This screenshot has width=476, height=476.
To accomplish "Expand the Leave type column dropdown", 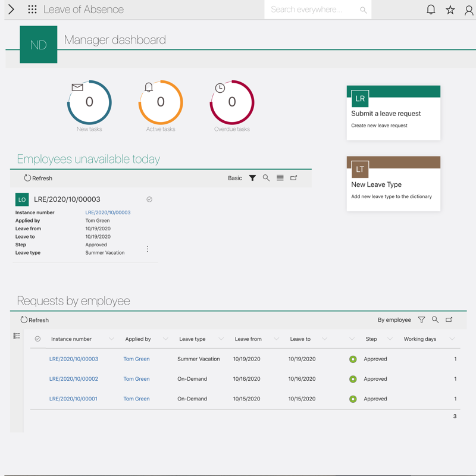I will pos(221,339).
